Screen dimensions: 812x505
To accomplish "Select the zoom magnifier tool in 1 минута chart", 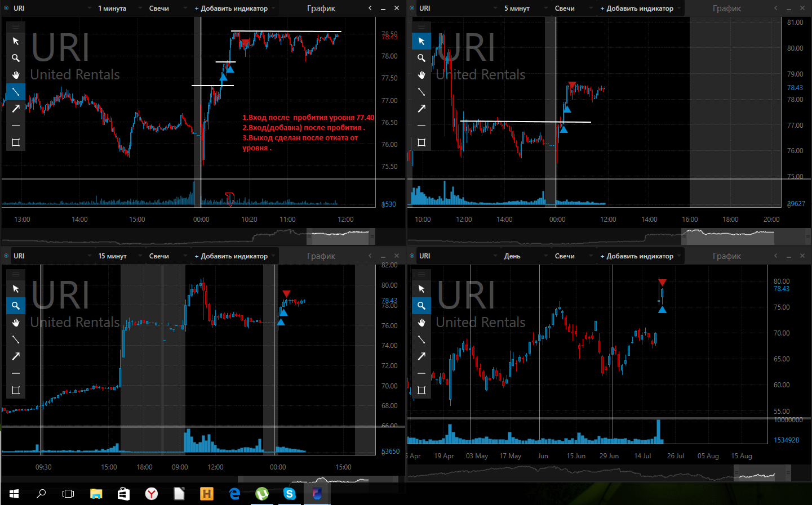I will 16,58.
